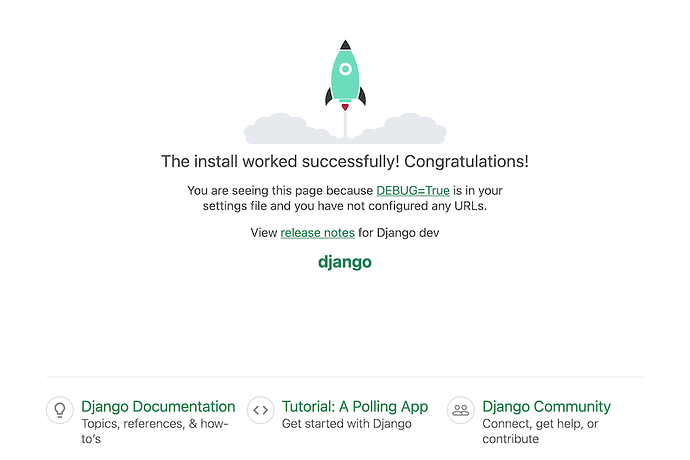Click the text 'settings file and you have not configured any URLs.'
Screen dimensions: 690x460
(x=345, y=206)
